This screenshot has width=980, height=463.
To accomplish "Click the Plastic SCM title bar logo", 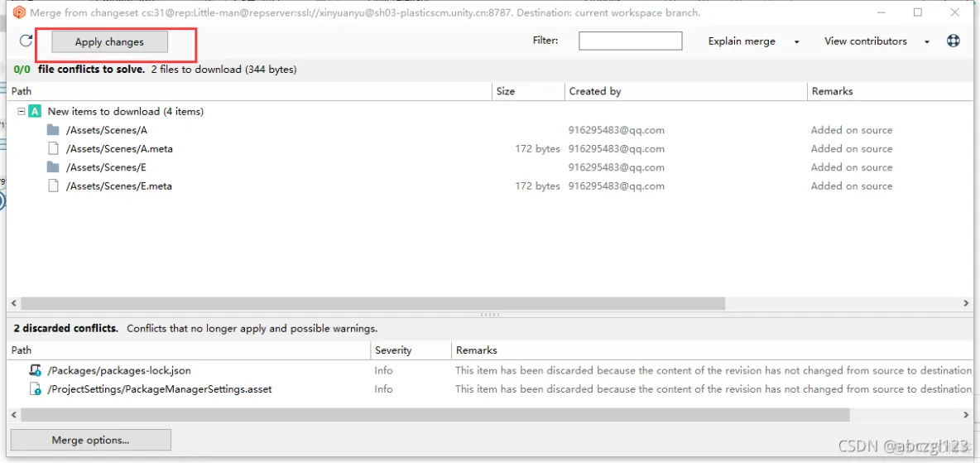I will [x=19, y=12].
